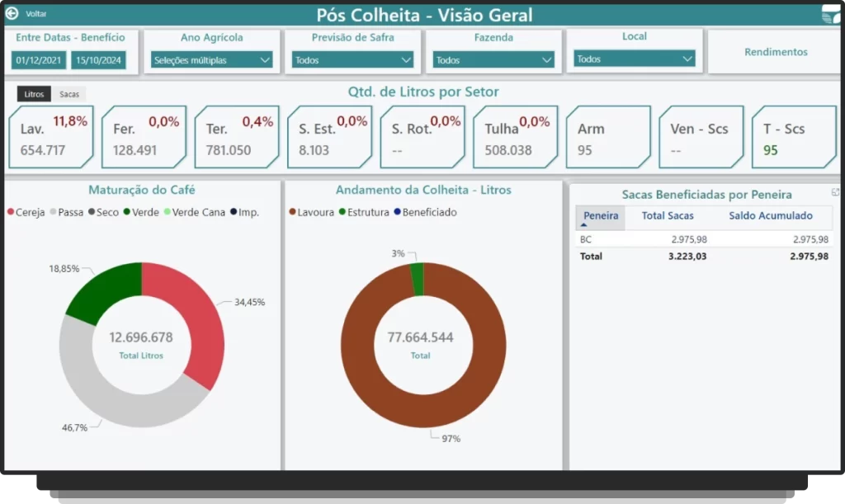This screenshot has height=504, width=845.
Task: Click the Cereja legend color dot
Action: (11, 213)
